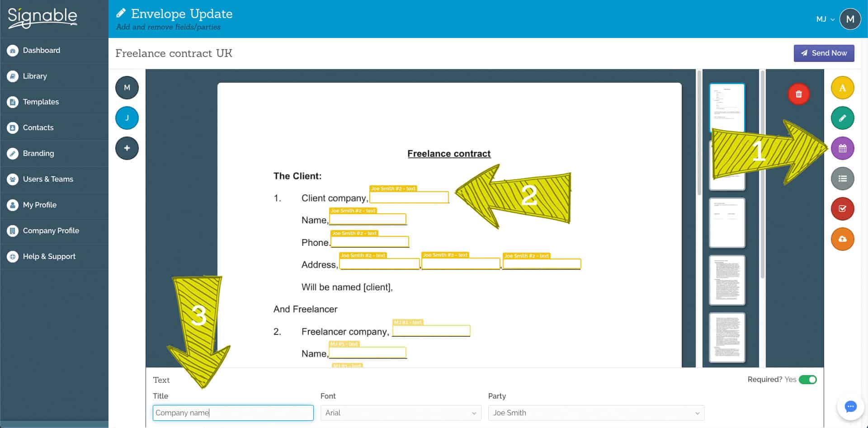Screen dimensions: 868x428
Task: Select party J circle
Action: coord(127,118)
